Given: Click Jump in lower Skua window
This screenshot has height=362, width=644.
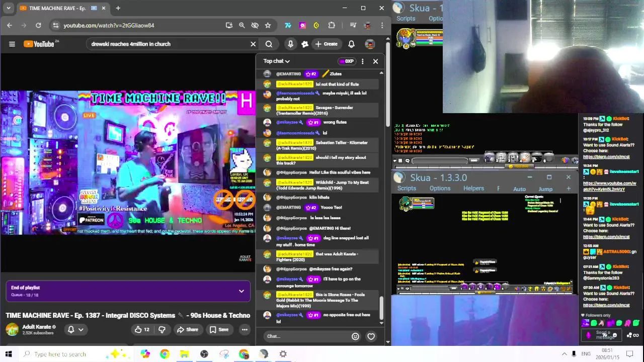Looking at the screenshot, I should point(545,189).
